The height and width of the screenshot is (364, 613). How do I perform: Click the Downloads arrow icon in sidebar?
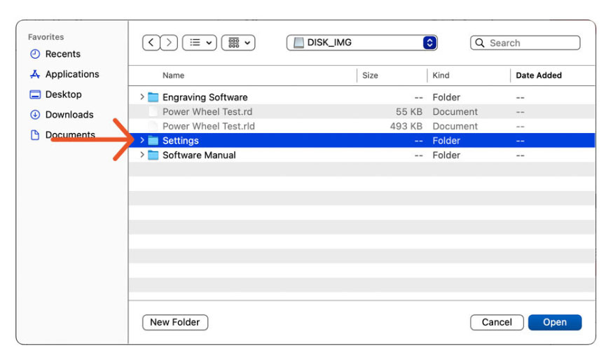click(35, 115)
